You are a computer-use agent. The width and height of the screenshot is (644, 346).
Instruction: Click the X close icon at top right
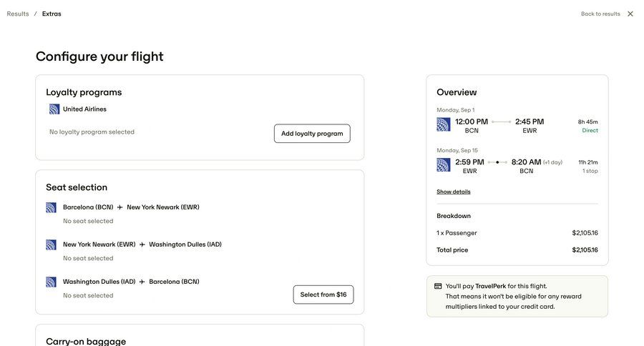coord(630,14)
